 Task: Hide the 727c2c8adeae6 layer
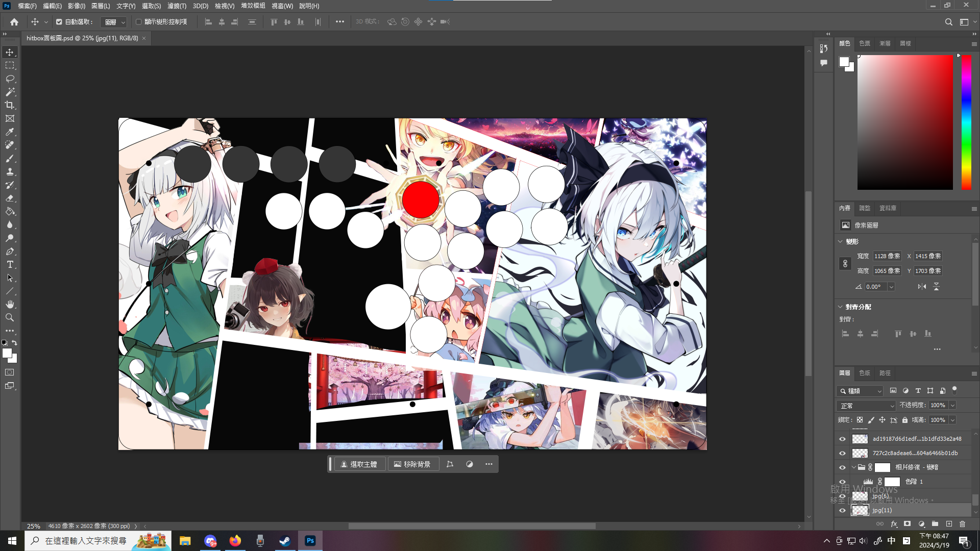[x=842, y=453]
